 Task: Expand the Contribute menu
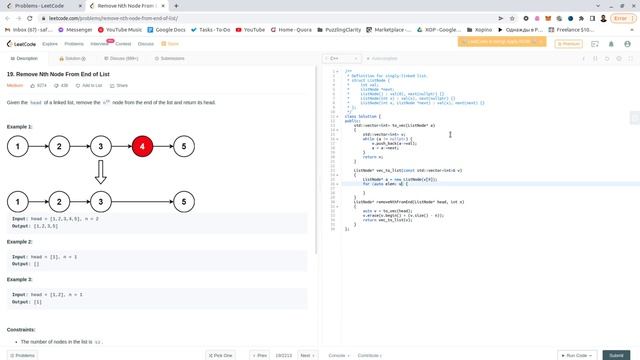tap(369, 356)
